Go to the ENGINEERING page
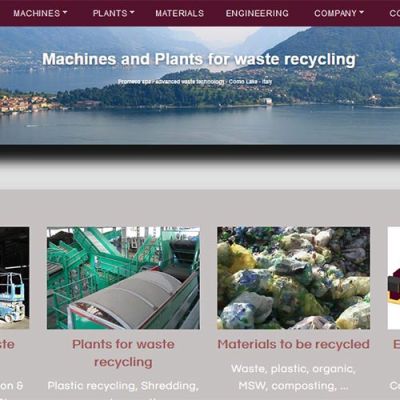 click(x=257, y=13)
